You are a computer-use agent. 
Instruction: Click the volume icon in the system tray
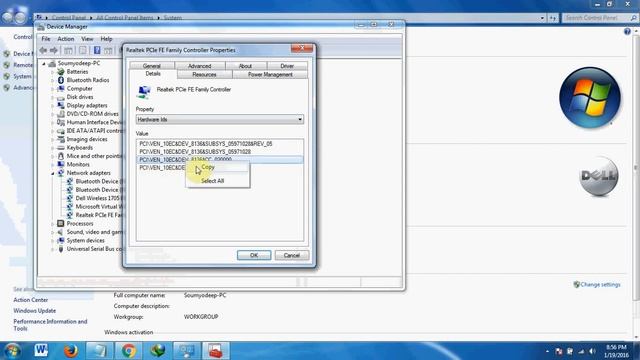592,351
